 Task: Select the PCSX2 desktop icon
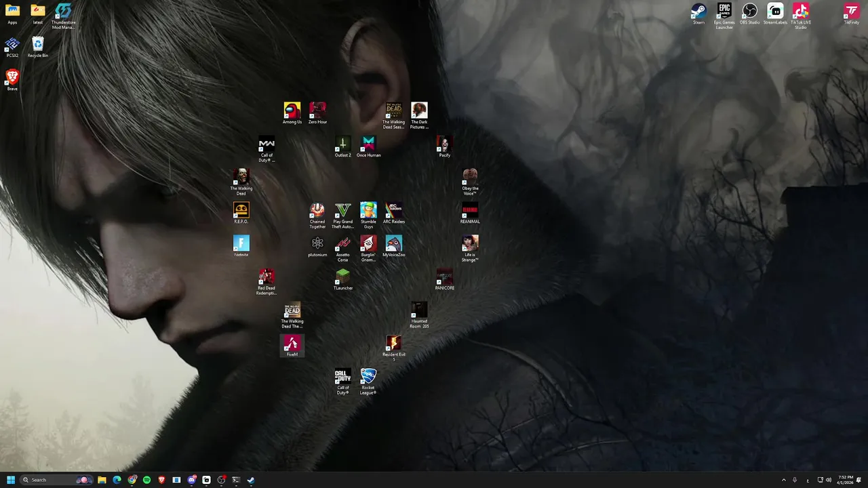click(x=12, y=47)
